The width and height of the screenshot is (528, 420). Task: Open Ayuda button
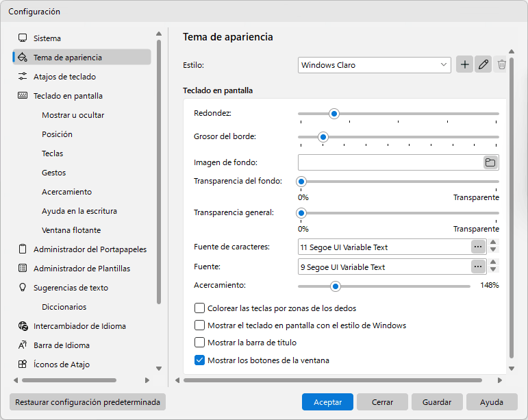tap(492, 402)
